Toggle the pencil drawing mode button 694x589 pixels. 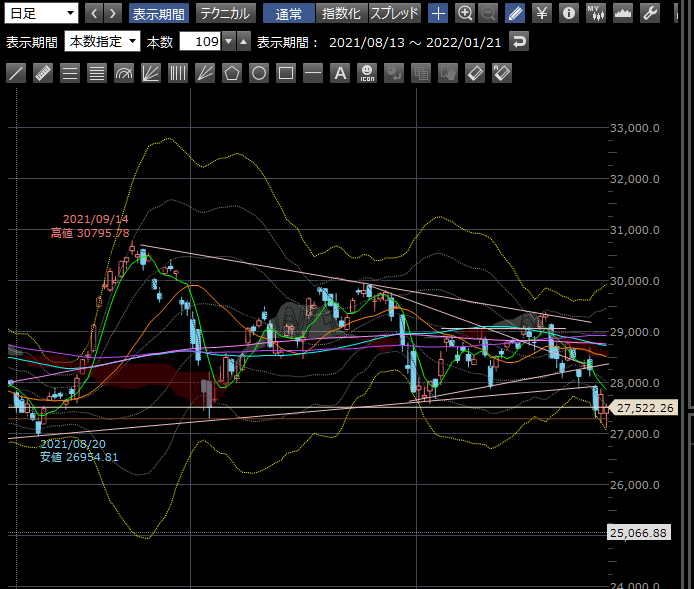coord(515,13)
